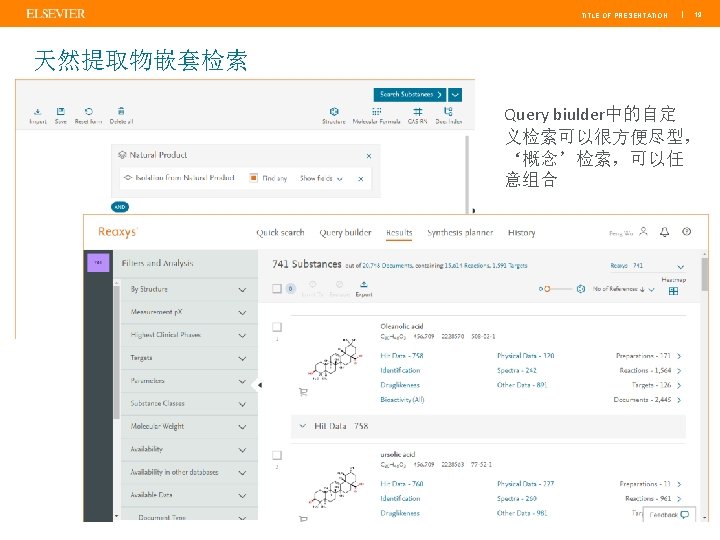Open Hit Data - 758 link
This screenshot has width=720, height=540.
coord(402,356)
